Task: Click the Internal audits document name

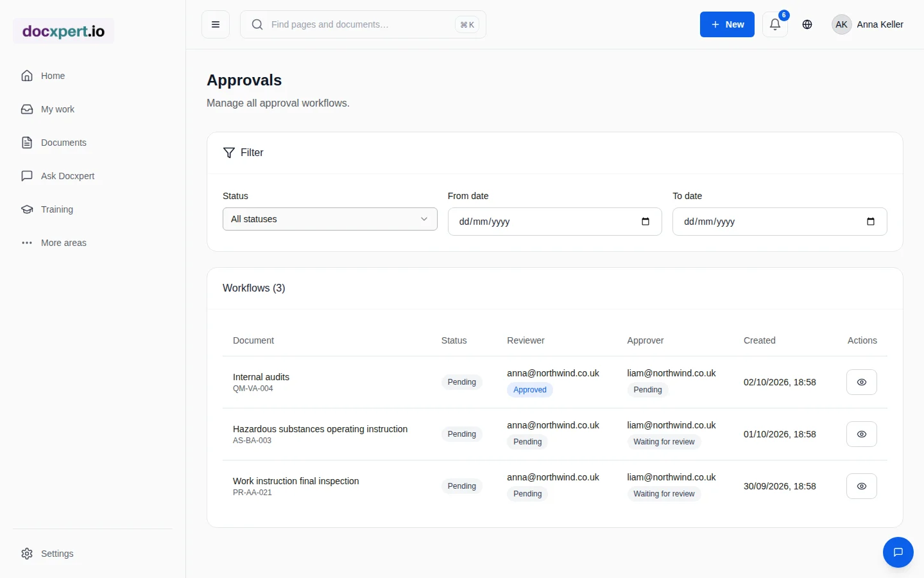Action: [261, 377]
